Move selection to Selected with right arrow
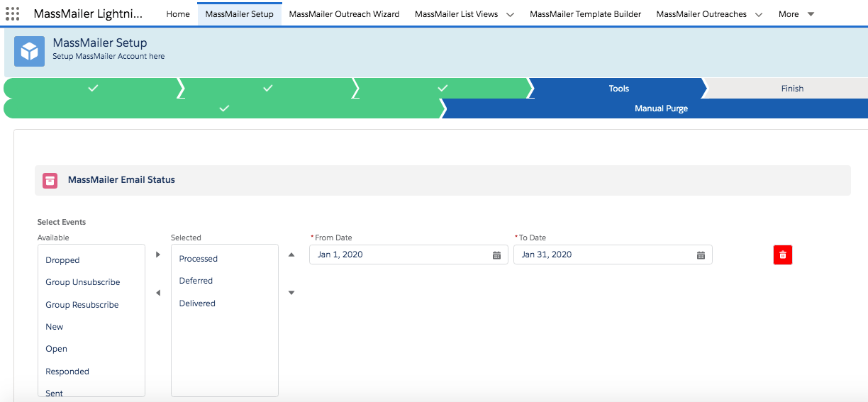The width and height of the screenshot is (868, 402). point(157,254)
